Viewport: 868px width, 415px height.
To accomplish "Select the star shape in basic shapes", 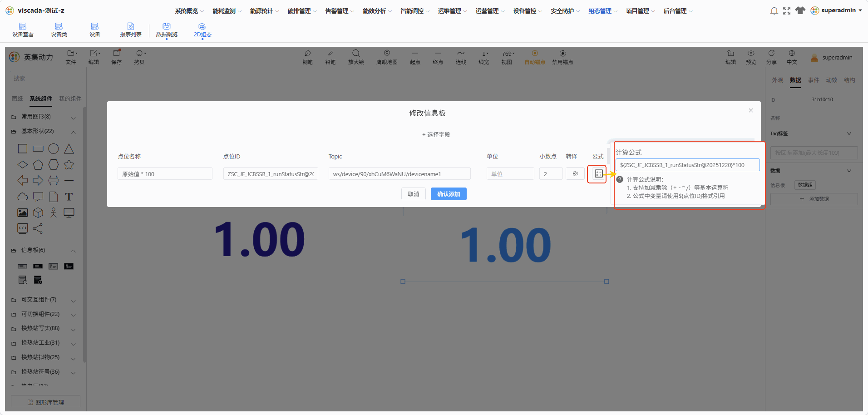I will tap(69, 164).
